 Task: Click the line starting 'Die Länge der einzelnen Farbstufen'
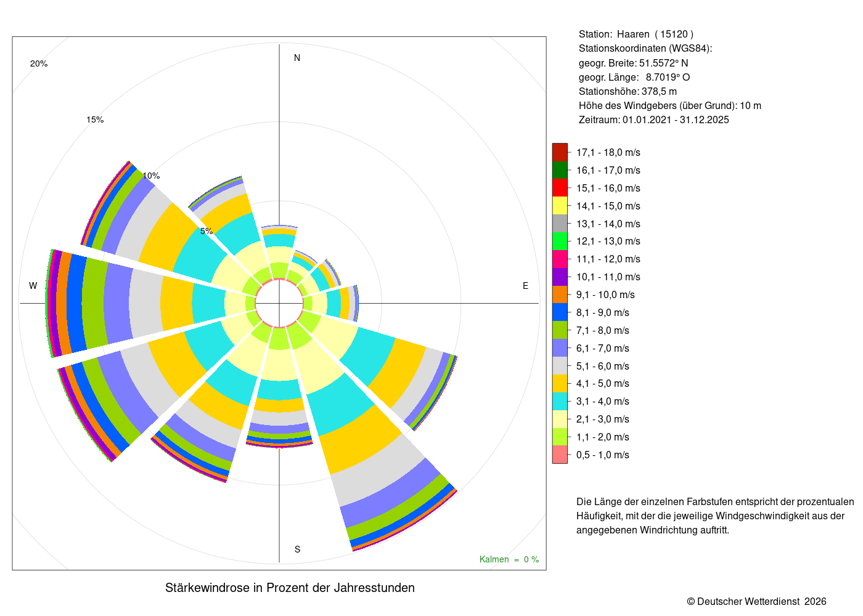pyautogui.click(x=715, y=502)
